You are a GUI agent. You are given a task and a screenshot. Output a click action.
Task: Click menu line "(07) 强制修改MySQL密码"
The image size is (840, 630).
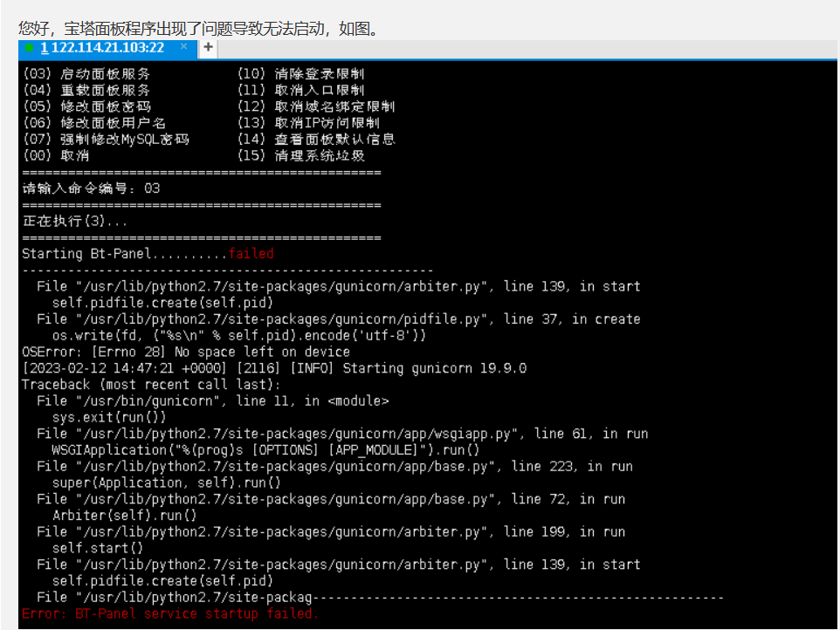point(106,139)
